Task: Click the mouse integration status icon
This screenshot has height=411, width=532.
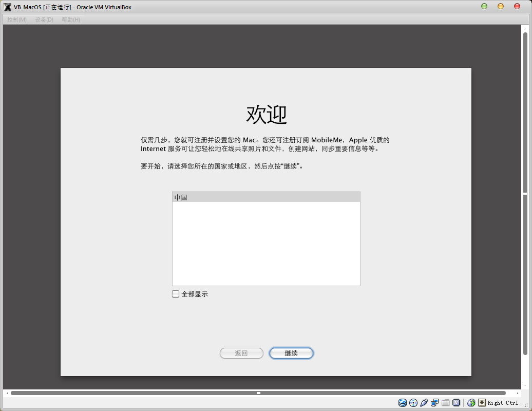Action: point(471,403)
